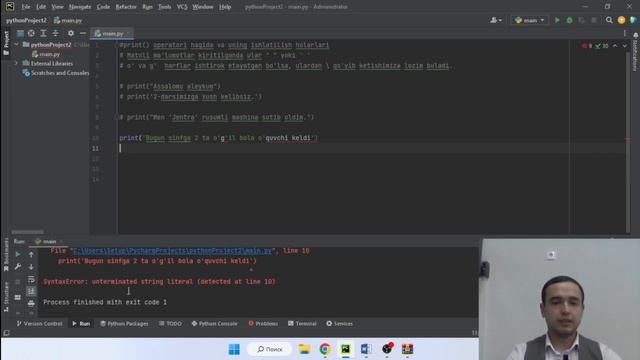Select Scratches and Consoles in tree

(56, 73)
